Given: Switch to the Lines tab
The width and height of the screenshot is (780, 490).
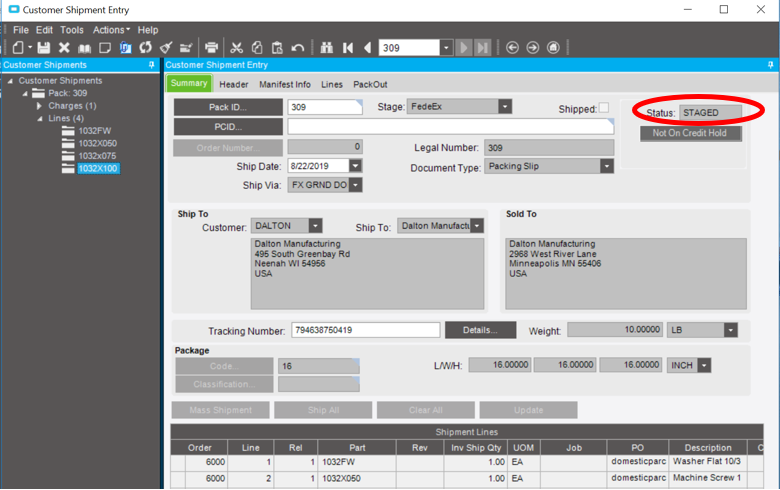Looking at the screenshot, I should 332,85.
